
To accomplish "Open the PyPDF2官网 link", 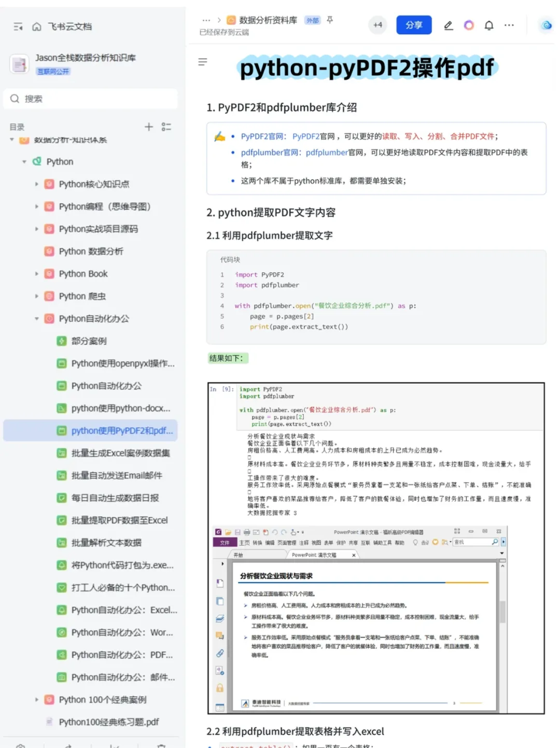I will (x=262, y=136).
